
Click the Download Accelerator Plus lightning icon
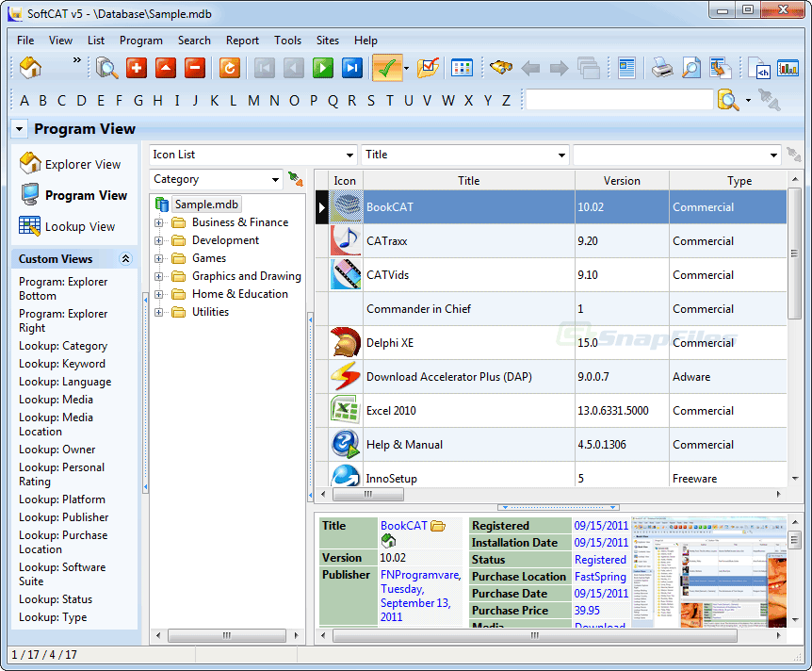[x=346, y=377]
